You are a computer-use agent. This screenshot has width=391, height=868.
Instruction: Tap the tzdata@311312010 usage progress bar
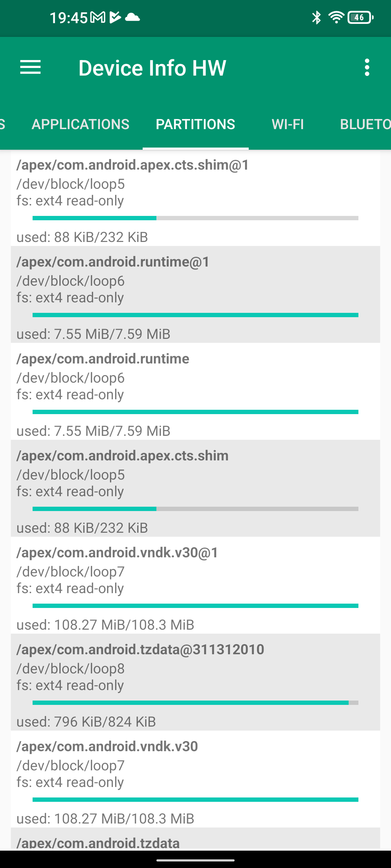[x=195, y=703]
